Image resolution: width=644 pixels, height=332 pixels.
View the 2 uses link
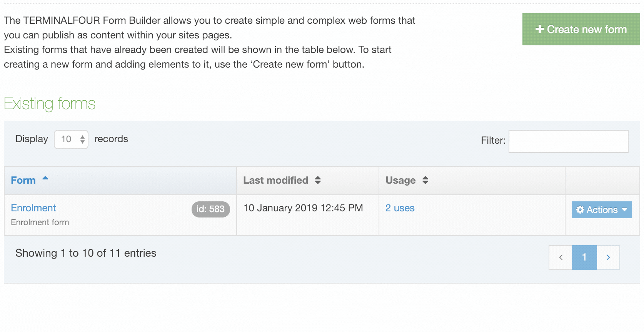pos(400,208)
